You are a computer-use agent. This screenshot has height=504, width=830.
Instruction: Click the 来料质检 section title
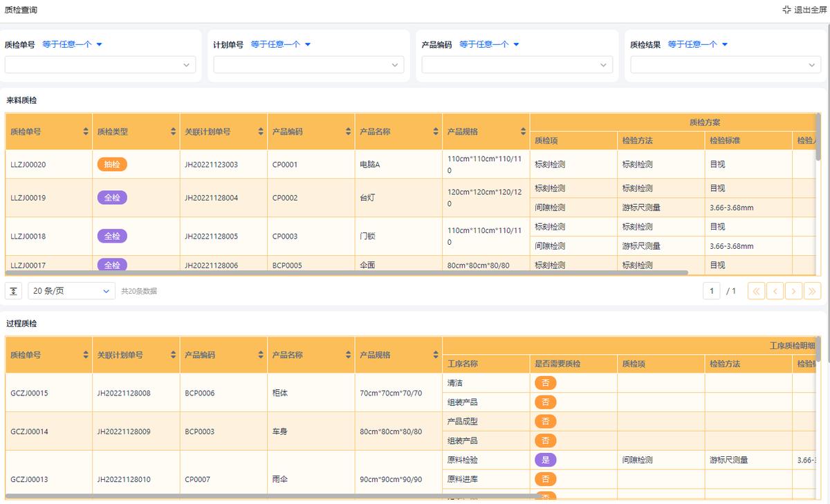[x=20, y=100]
